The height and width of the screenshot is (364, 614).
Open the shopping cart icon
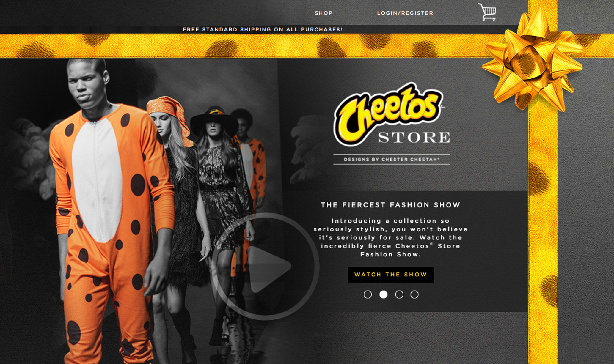(x=487, y=12)
